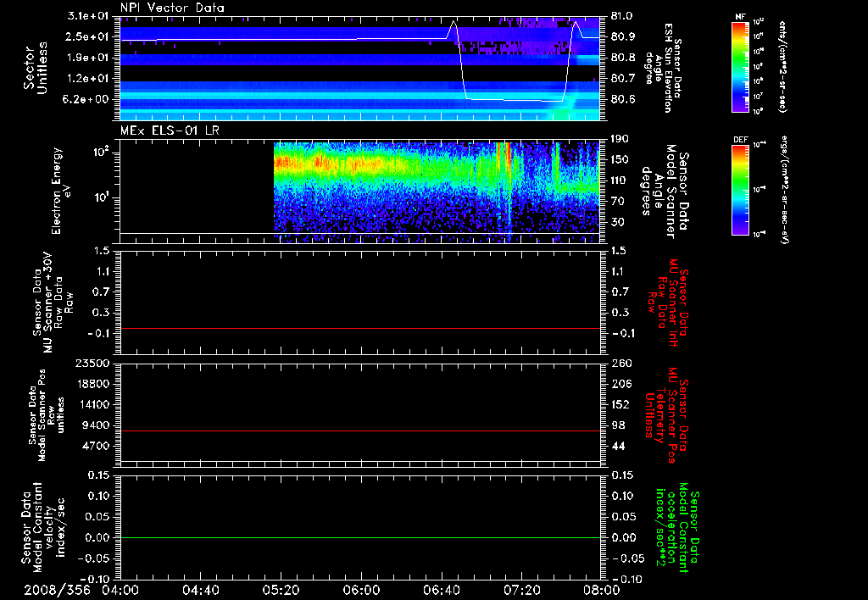868x600 pixels.
Task: Click the 18800 scanner position tick label
Action: 92,384
